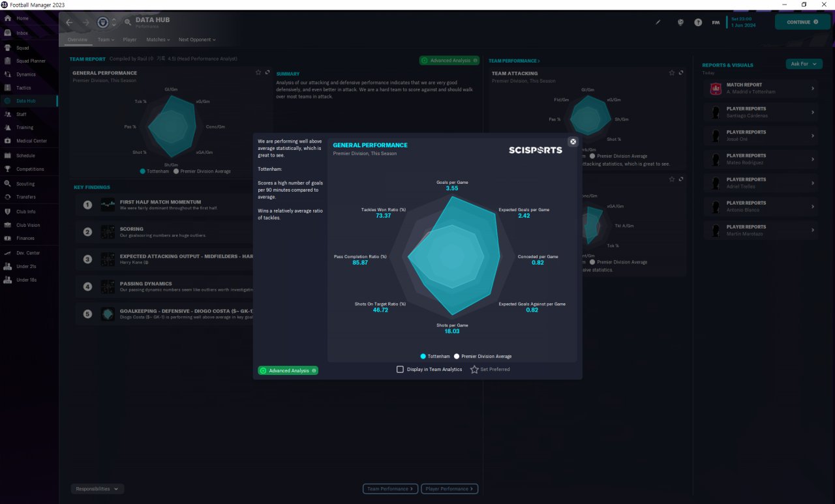This screenshot has width=835, height=504.
Task: Open the Club Vision screen
Action: (29, 225)
